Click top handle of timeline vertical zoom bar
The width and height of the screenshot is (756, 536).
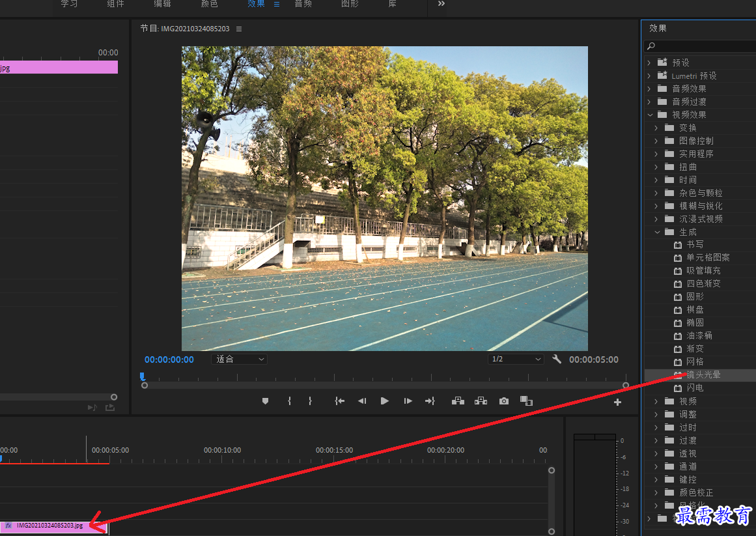(x=552, y=470)
